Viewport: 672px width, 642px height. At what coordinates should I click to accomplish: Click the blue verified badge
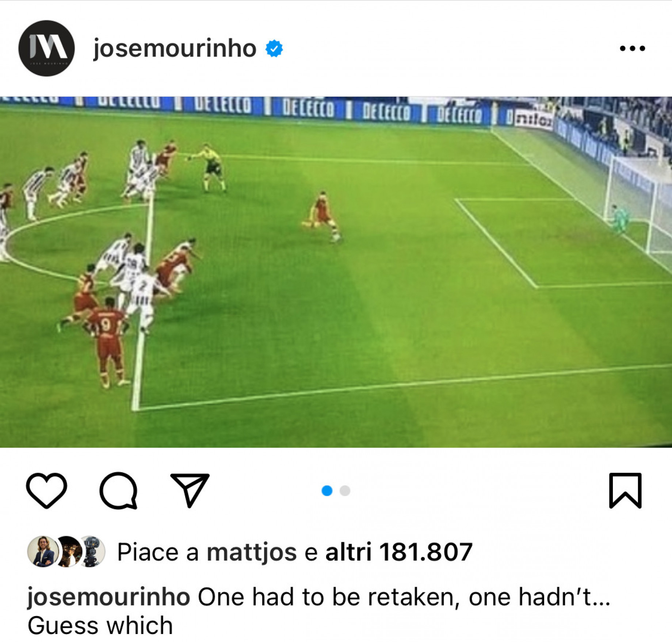(x=274, y=49)
